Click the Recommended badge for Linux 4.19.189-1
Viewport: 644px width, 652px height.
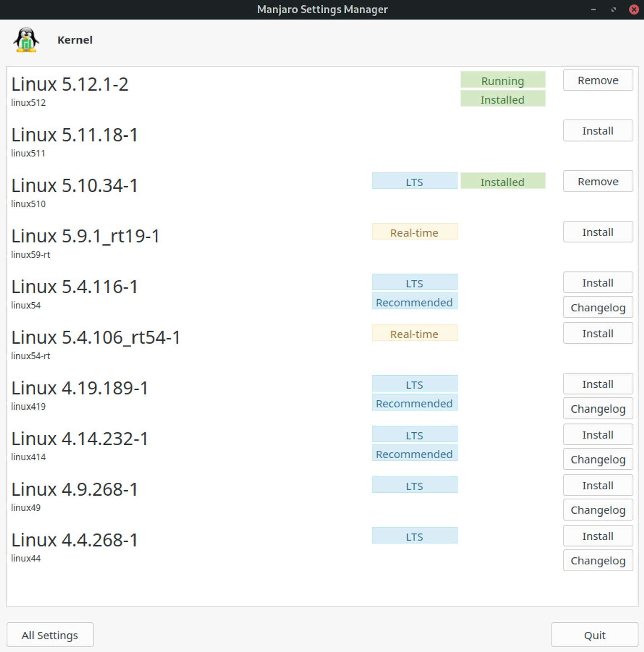pos(415,402)
